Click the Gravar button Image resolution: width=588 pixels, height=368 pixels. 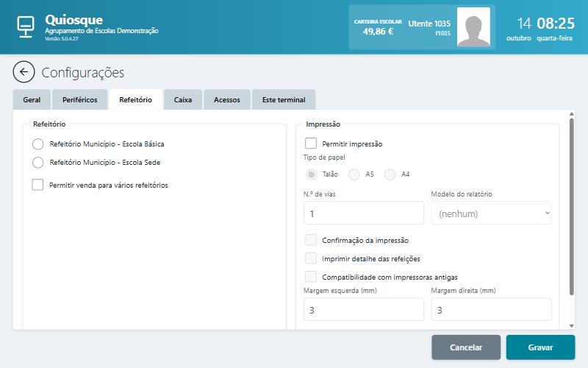(x=540, y=347)
